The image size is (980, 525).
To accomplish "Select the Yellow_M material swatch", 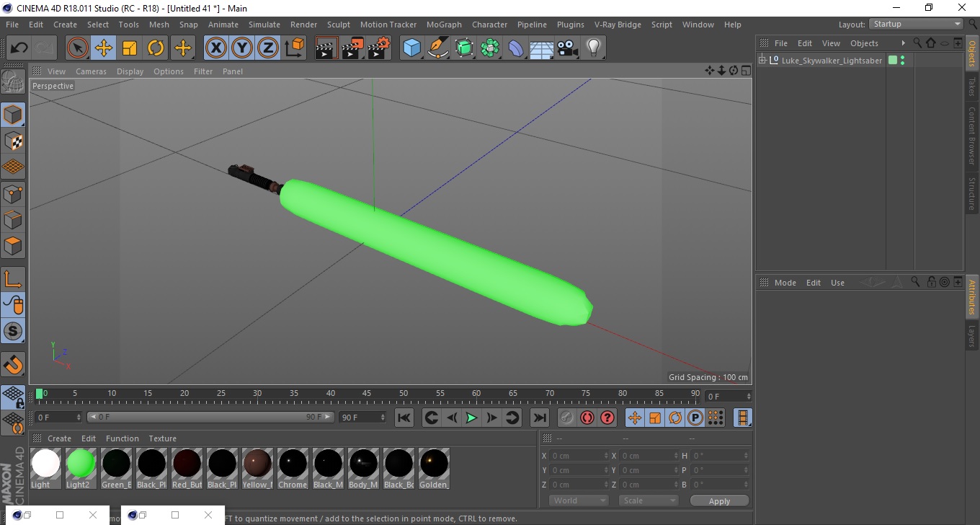I will (257, 464).
